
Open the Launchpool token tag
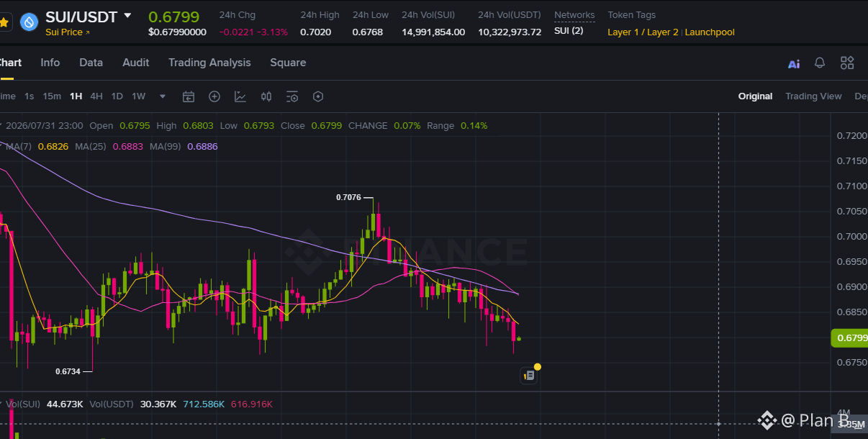click(710, 32)
